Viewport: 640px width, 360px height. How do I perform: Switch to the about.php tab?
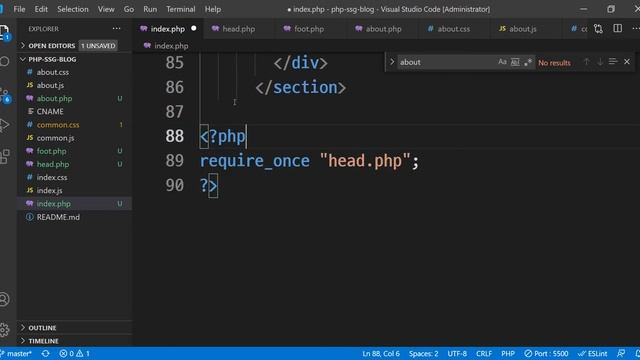click(384, 29)
